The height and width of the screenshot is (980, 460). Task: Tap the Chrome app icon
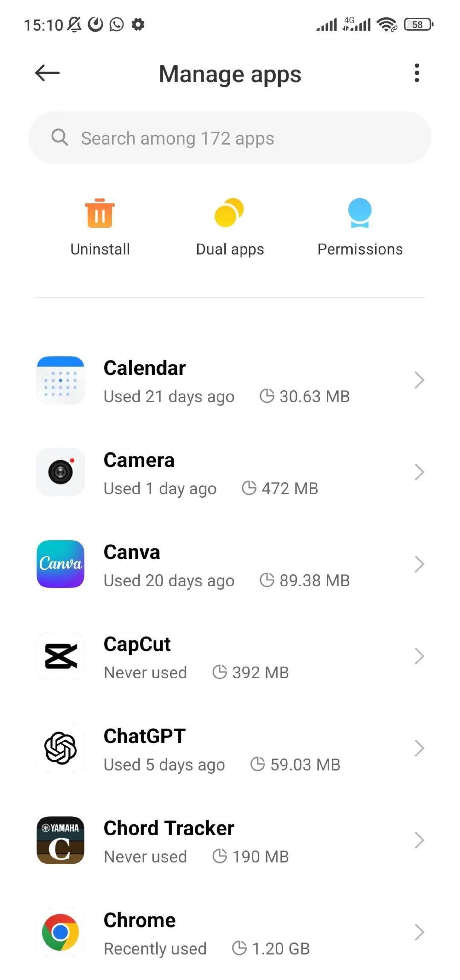60,932
